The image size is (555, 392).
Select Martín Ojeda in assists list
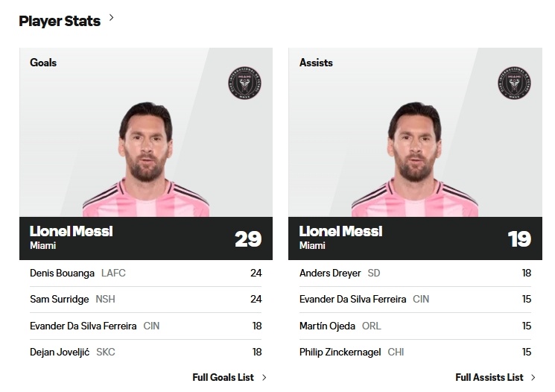click(x=327, y=326)
